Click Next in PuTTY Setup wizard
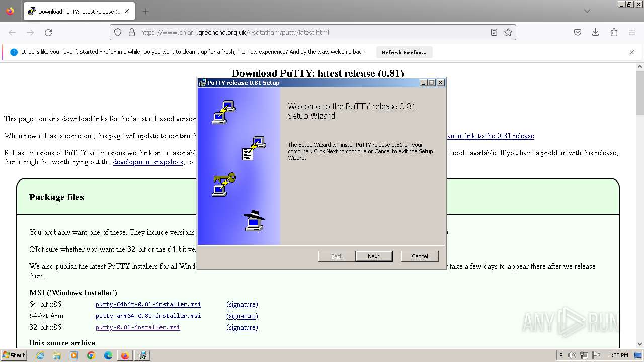 pyautogui.click(x=374, y=256)
